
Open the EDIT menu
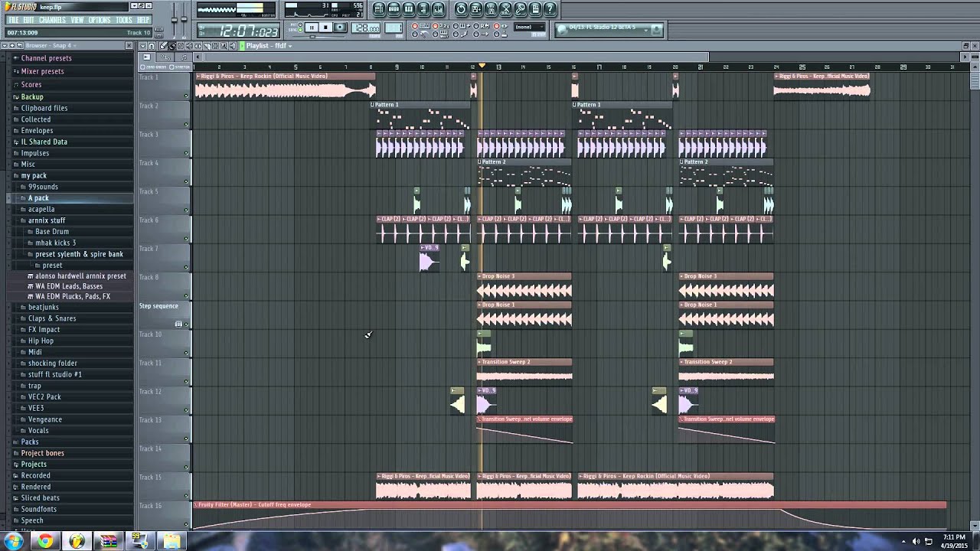coord(28,20)
